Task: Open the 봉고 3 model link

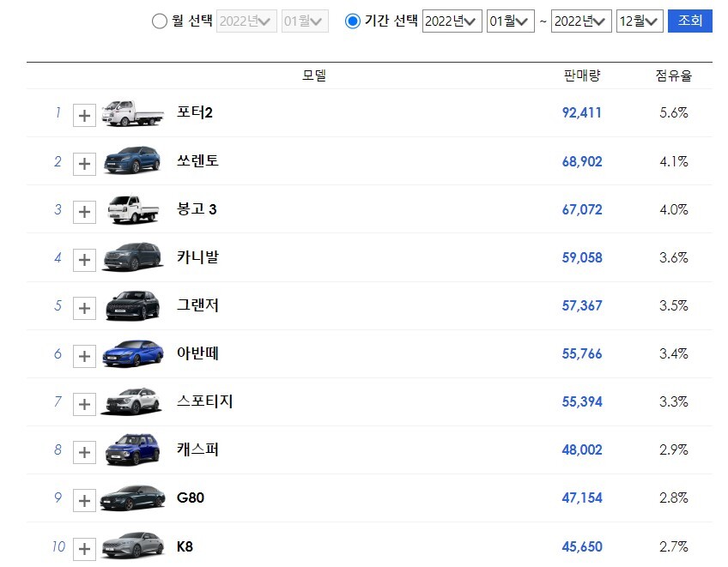Action: [197, 209]
